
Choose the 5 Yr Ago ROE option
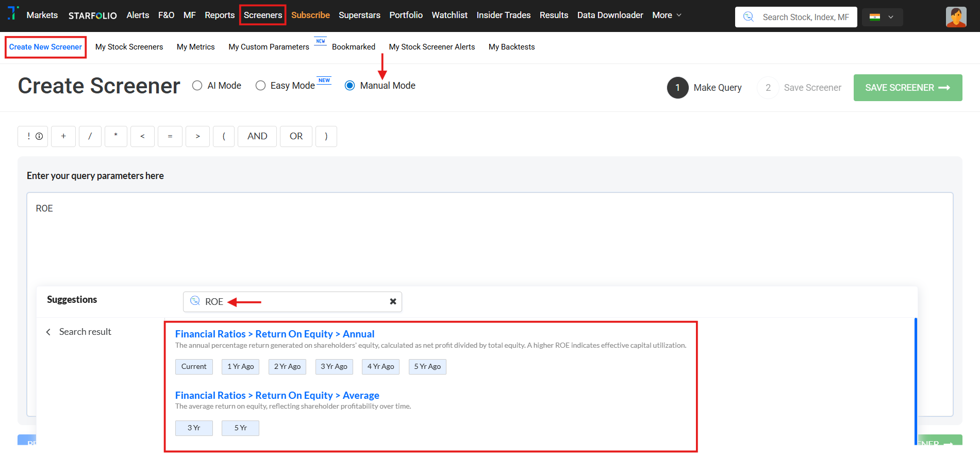[427, 367]
